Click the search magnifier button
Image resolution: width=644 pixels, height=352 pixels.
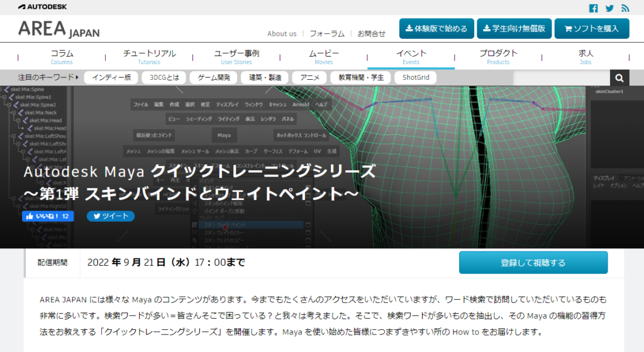619,77
